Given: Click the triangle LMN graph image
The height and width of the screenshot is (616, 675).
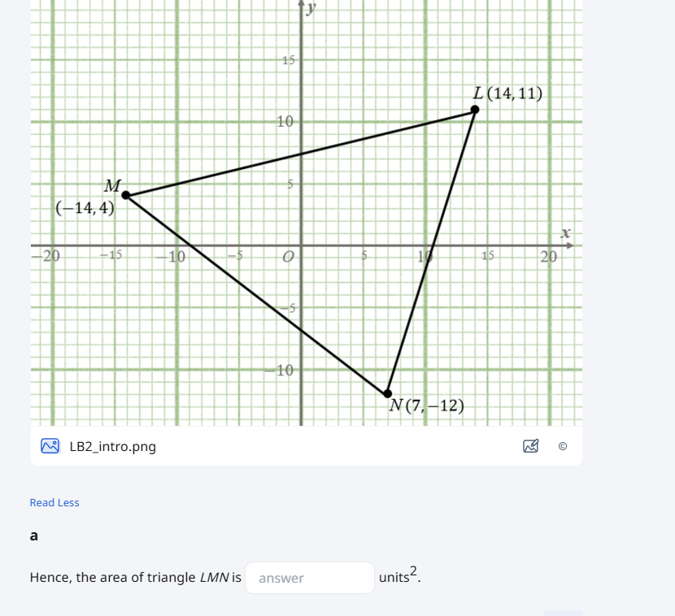Looking at the screenshot, I should 305,211.
